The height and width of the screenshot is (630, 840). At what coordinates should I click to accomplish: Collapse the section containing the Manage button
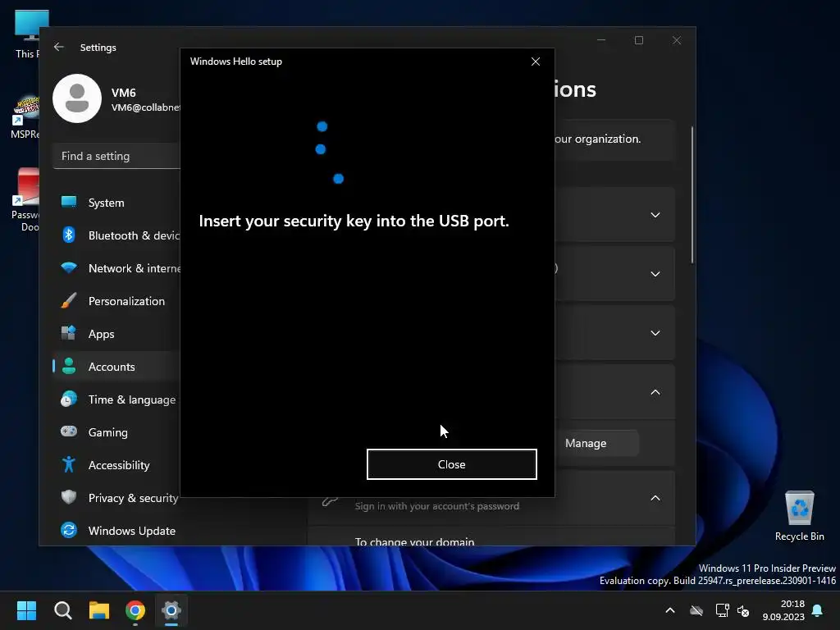pos(655,392)
